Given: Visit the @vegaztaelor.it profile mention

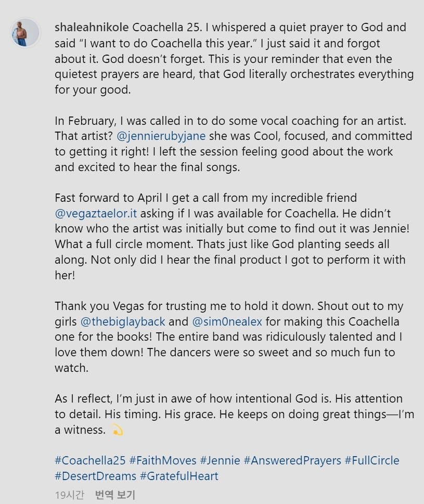Looking at the screenshot, I should 96,213.
